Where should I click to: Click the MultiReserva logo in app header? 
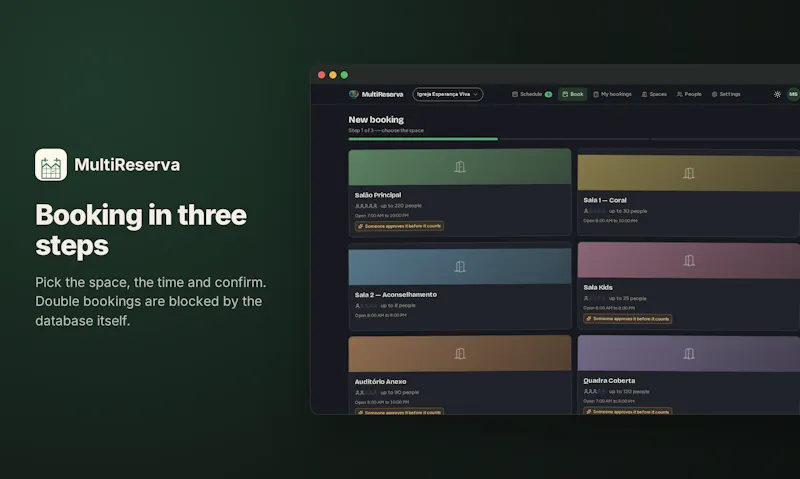(376, 94)
